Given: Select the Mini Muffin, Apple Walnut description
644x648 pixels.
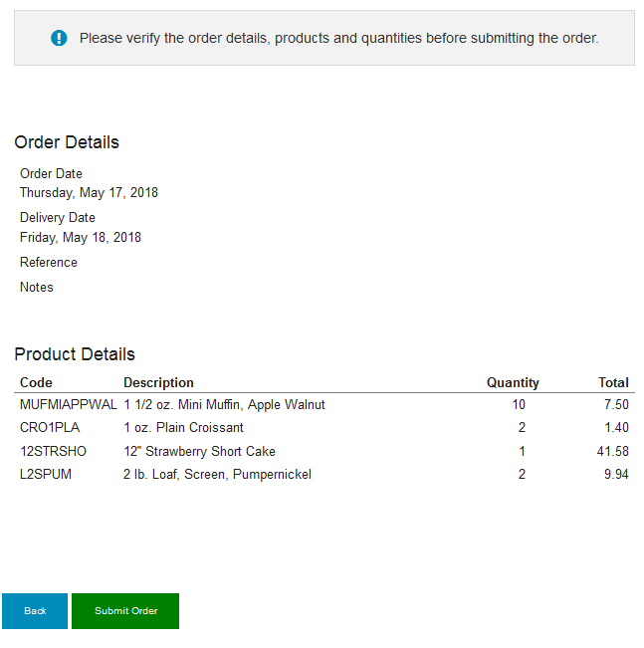Looking at the screenshot, I should pos(224,404).
